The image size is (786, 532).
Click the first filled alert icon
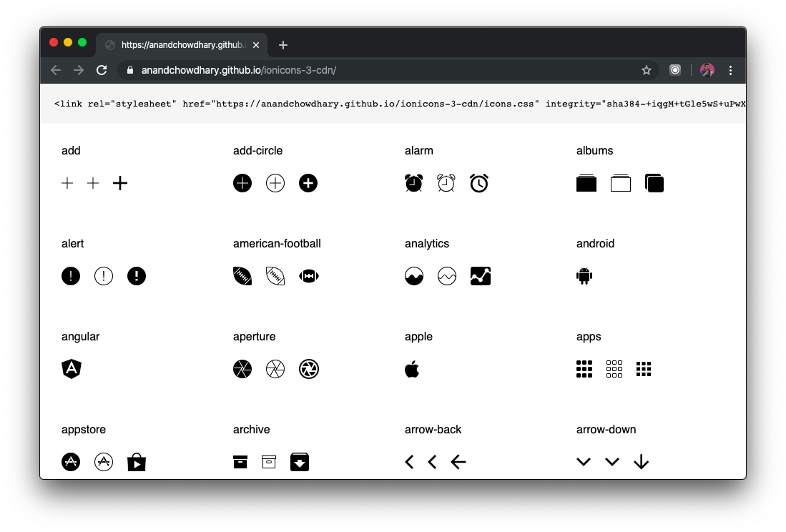[71, 276]
